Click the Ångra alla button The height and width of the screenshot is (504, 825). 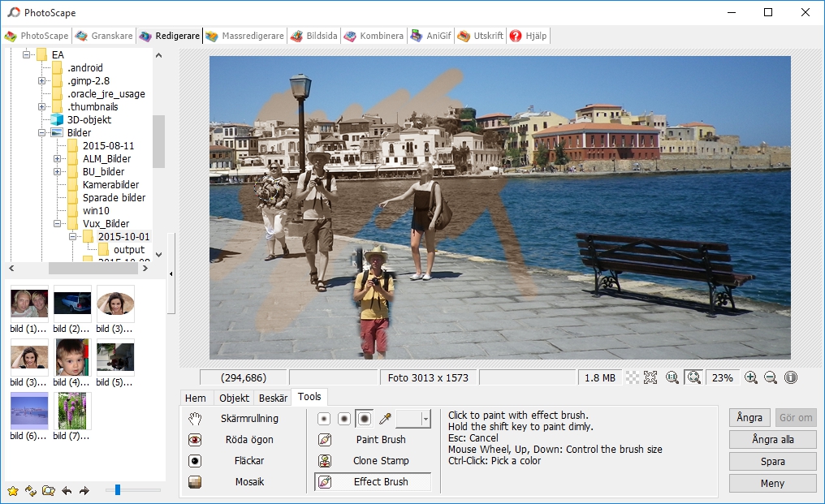772,439
